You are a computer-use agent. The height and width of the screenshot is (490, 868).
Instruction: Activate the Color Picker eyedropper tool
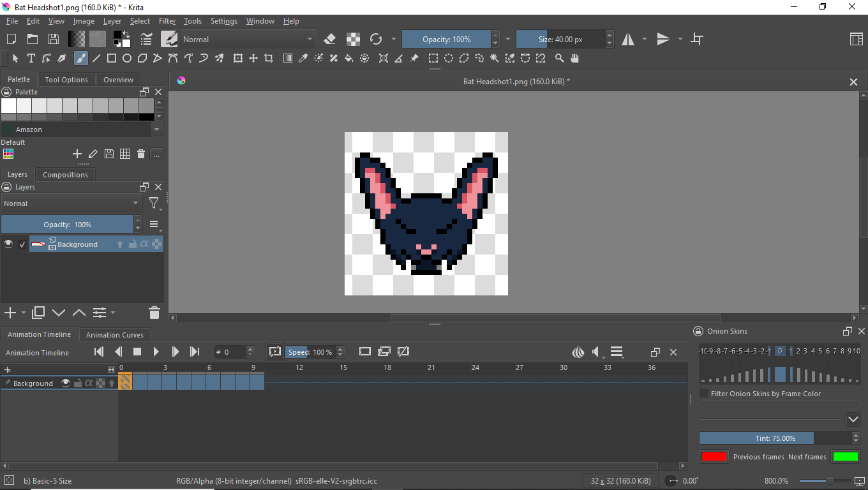point(303,59)
